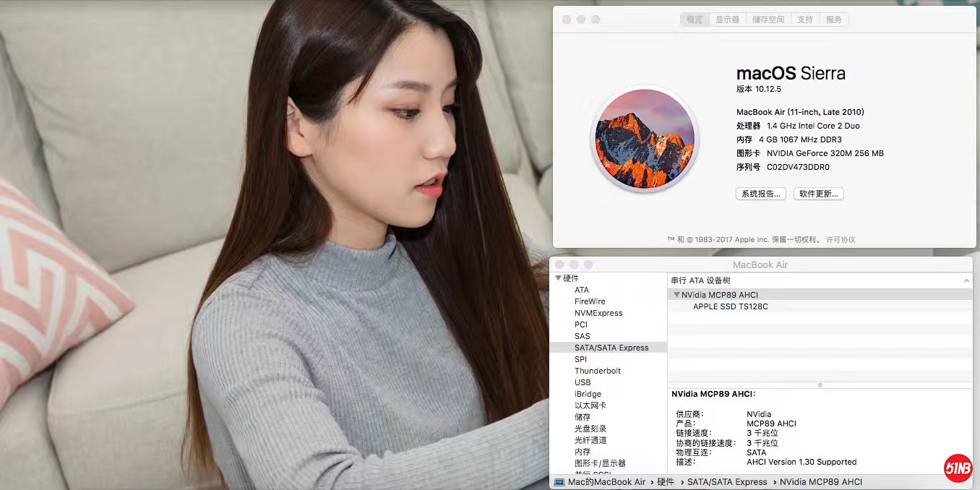Select Thunderbolt in the hardware sidebar
980x490 pixels.
[597, 371]
